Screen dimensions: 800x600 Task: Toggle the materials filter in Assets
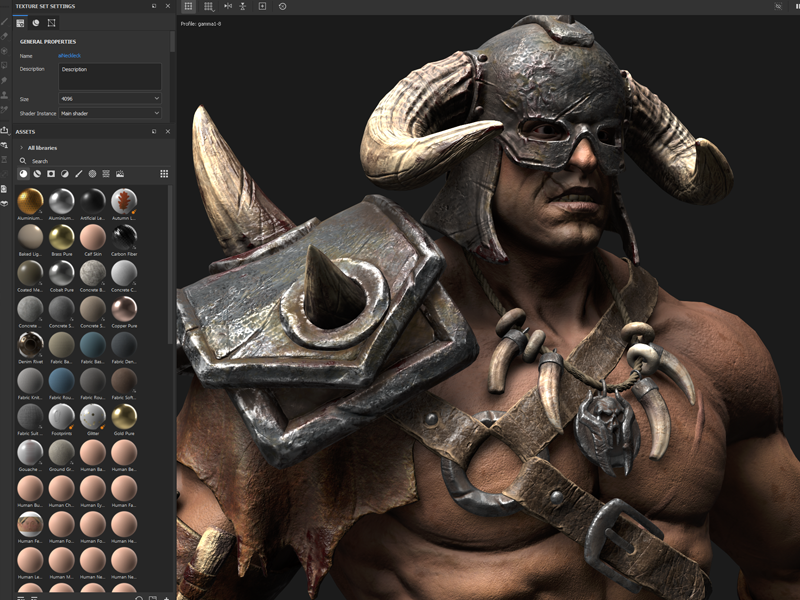coord(23,174)
